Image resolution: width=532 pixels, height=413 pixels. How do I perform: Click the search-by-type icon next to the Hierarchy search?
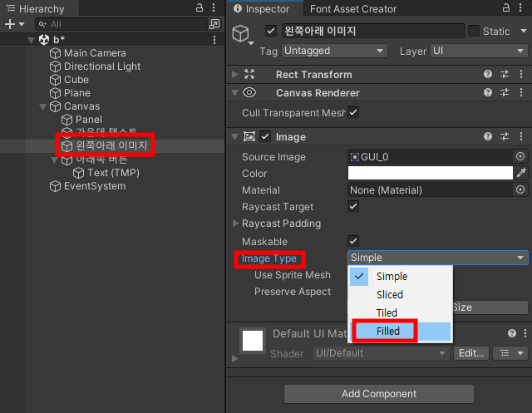coord(214,24)
